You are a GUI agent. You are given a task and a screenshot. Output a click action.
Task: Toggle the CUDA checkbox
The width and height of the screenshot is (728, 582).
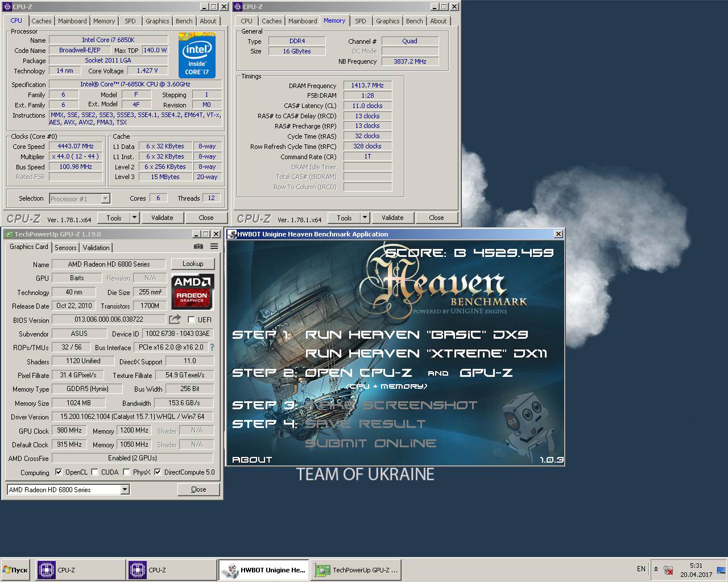(94, 472)
